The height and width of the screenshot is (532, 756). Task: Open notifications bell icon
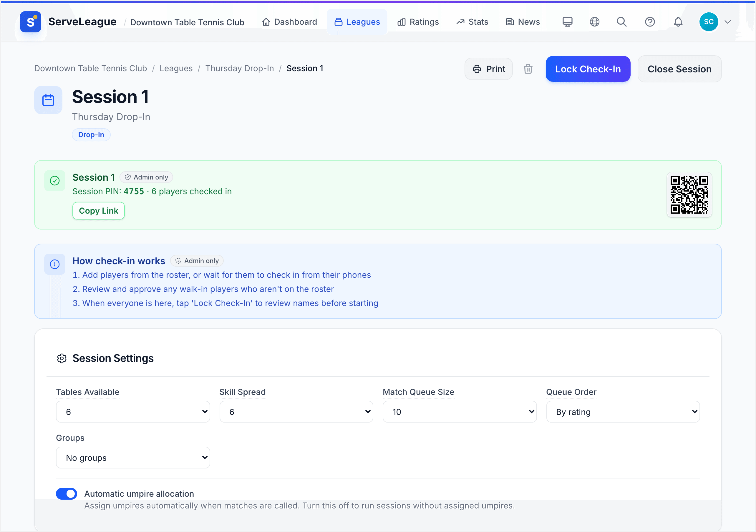[x=678, y=22]
